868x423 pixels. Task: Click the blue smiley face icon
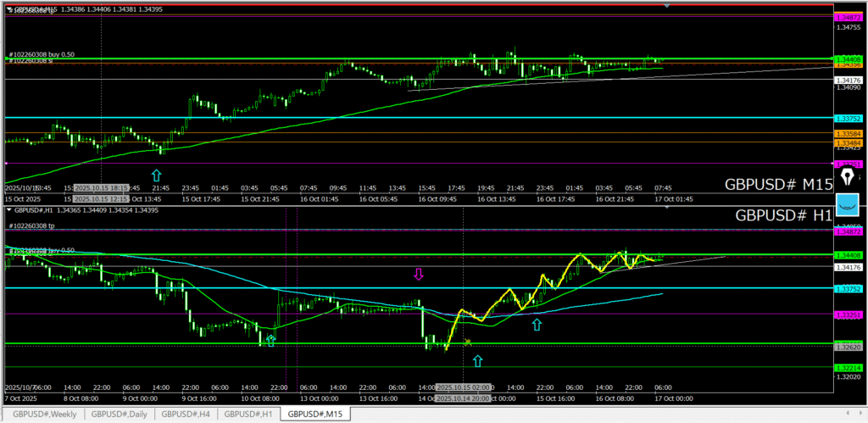(847, 203)
